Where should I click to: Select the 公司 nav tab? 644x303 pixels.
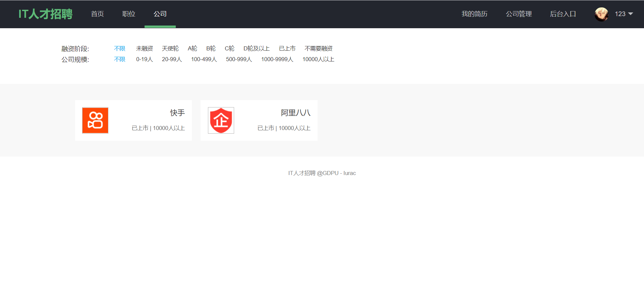pyautogui.click(x=160, y=14)
